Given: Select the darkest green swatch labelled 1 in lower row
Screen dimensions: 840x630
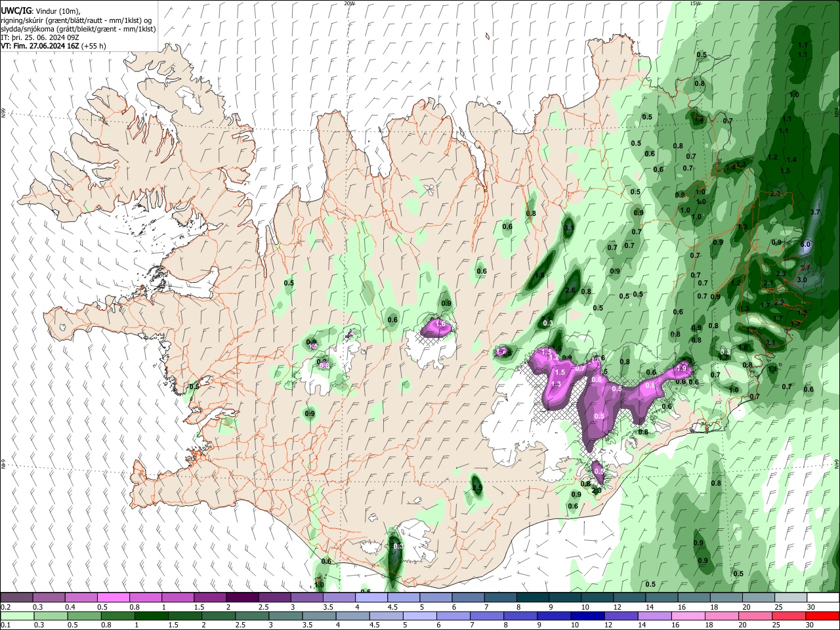Looking at the screenshot, I should [x=152, y=616].
